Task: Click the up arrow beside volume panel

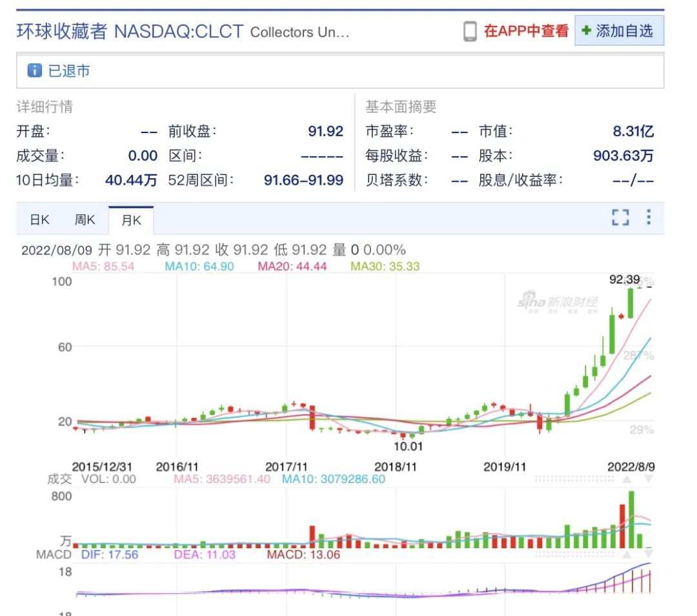Action: click(x=627, y=479)
